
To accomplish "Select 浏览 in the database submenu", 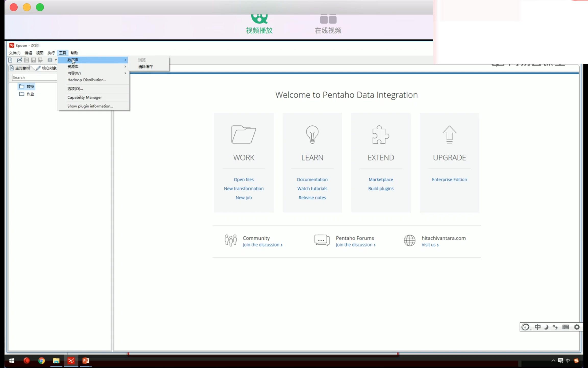I will 149,60.
